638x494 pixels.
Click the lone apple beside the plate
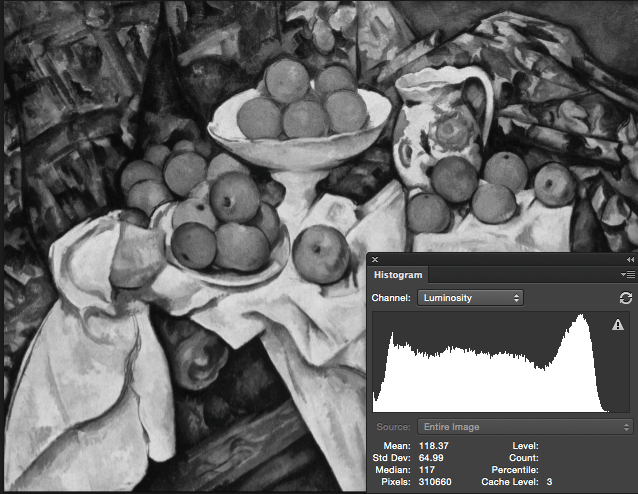(x=320, y=253)
